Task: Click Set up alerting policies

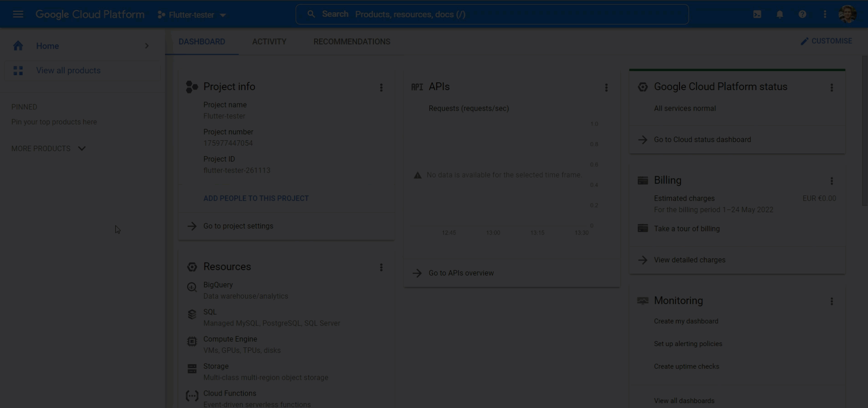Action: pos(688,344)
